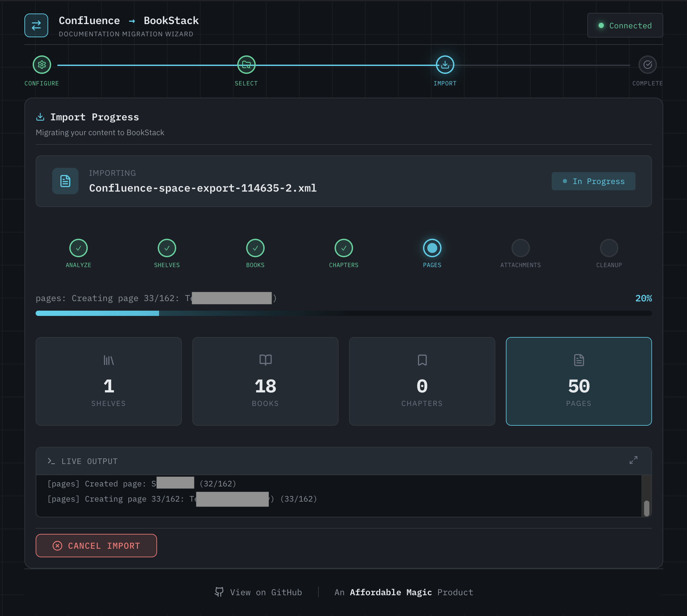Click the file document icon beside filename
The image size is (687, 616).
click(x=65, y=181)
